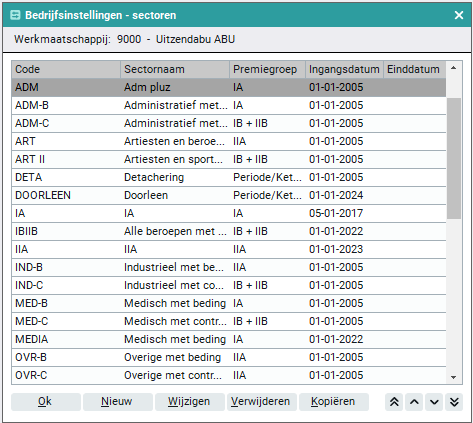Click scrollbar up arrow in sector list
The width and height of the screenshot is (473, 423).
(453, 68)
